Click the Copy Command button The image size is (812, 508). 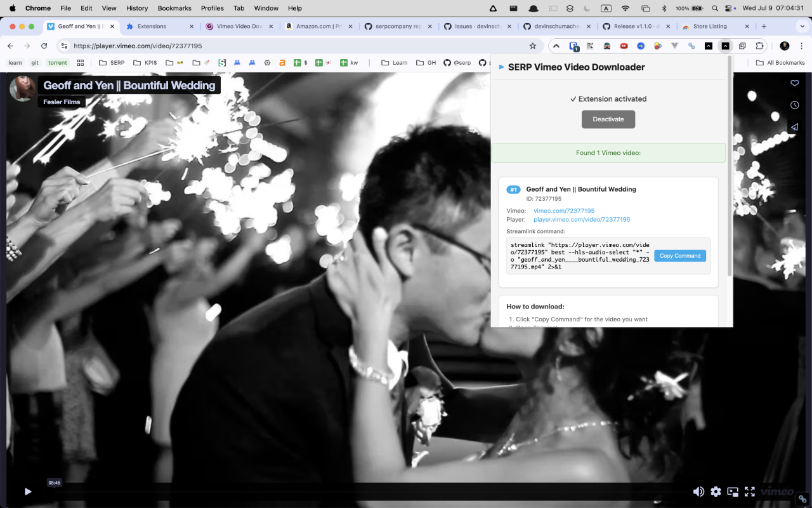click(x=680, y=256)
